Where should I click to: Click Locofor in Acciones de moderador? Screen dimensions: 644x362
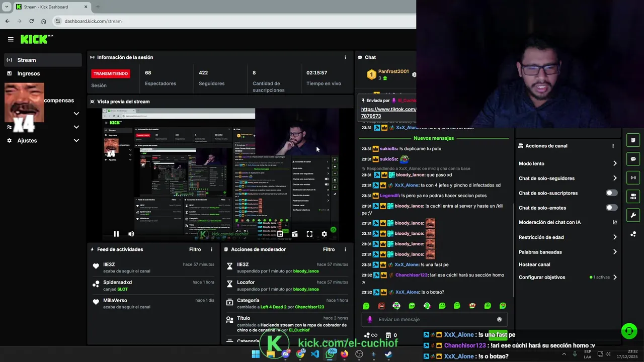246,282
